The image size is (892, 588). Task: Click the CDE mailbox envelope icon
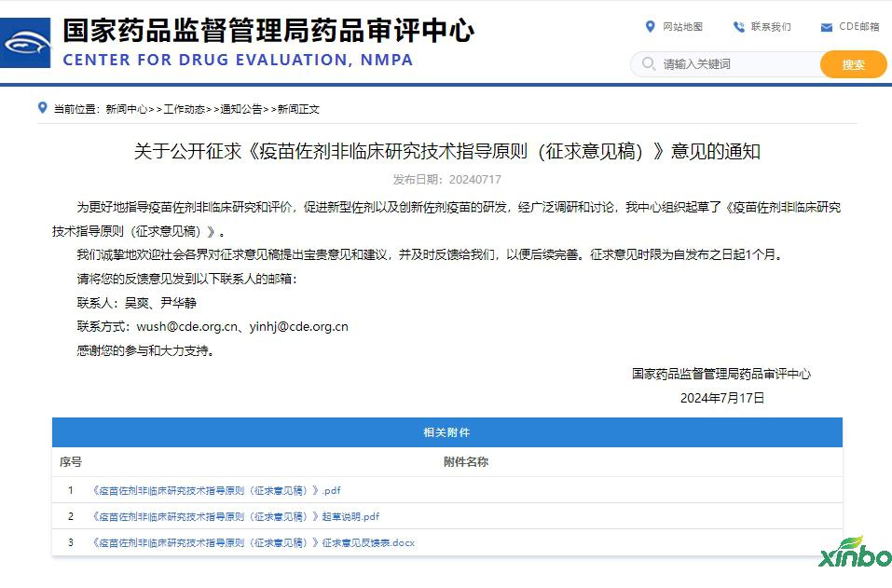pos(827,27)
